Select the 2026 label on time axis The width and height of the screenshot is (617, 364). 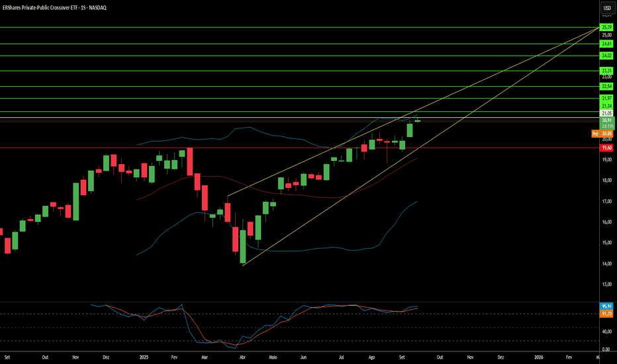539,357
